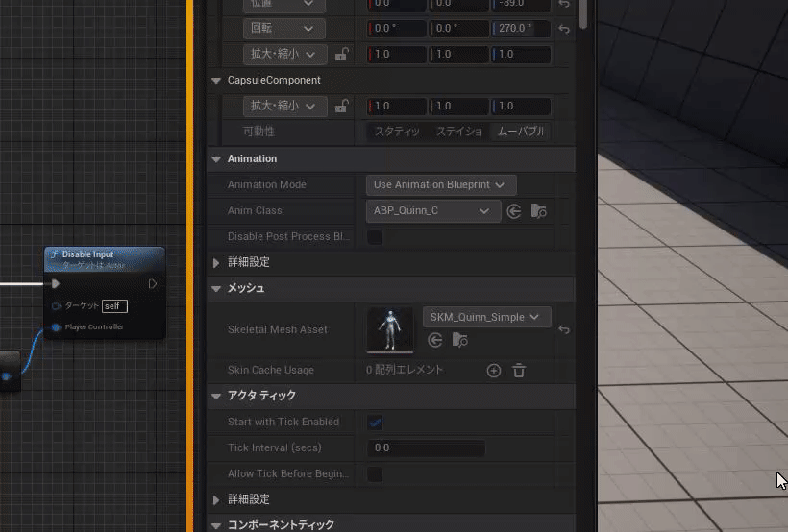788x532 pixels.
Task: Toggle the CapsuleComponent scale lock icon
Action: (342, 106)
